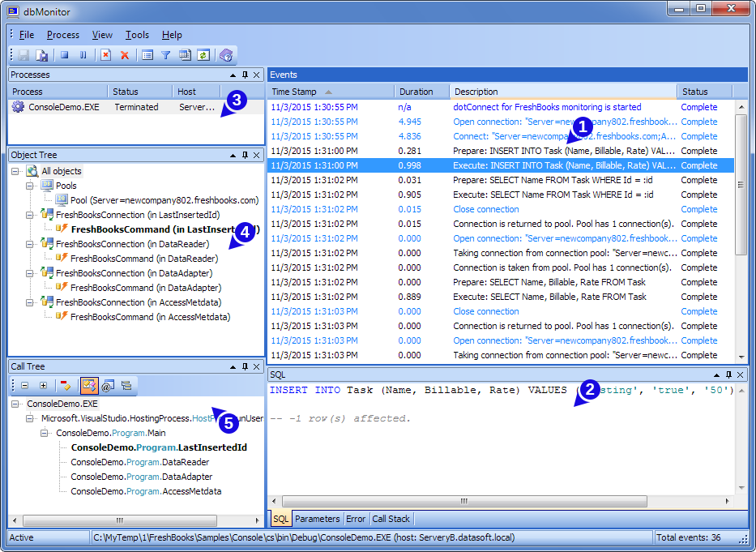Collapse the ConsoleDemo.Program.Main node
The width and height of the screenshot is (756, 552).
coord(45,433)
